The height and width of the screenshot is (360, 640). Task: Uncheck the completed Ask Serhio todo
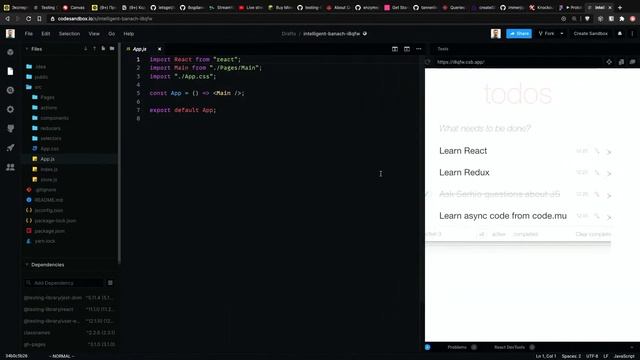[x=428, y=194]
